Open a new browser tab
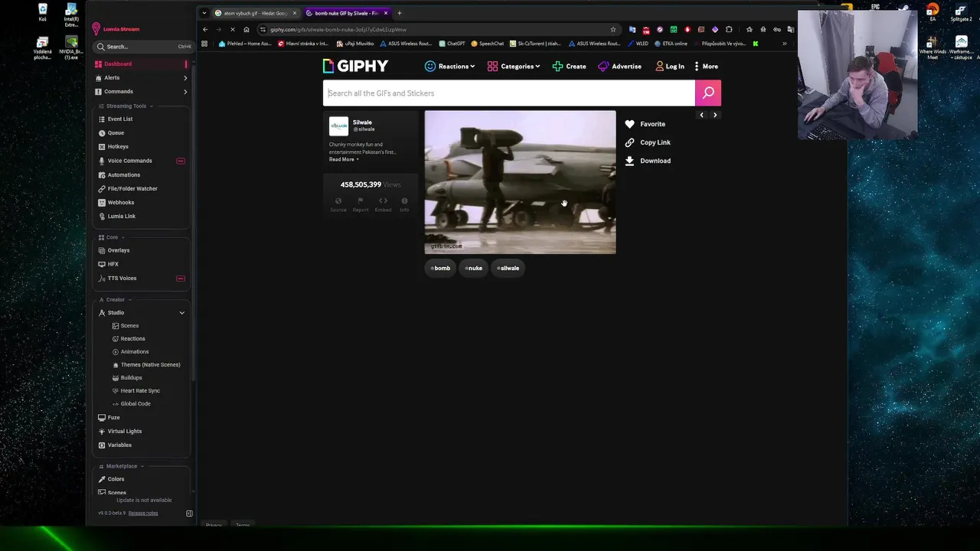Image resolution: width=980 pixels, height=551 pixels. (399, 13)
